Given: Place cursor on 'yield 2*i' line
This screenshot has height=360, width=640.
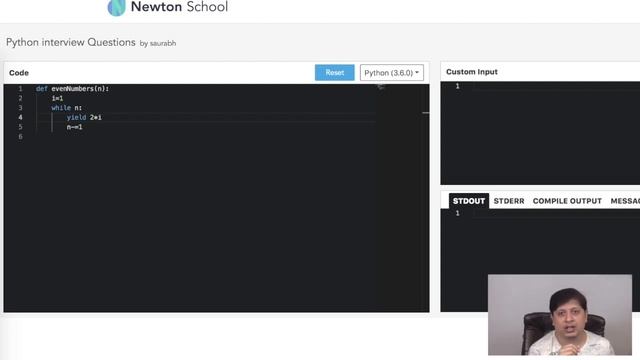Looking at the screenshot, I should tap(84, 118).
